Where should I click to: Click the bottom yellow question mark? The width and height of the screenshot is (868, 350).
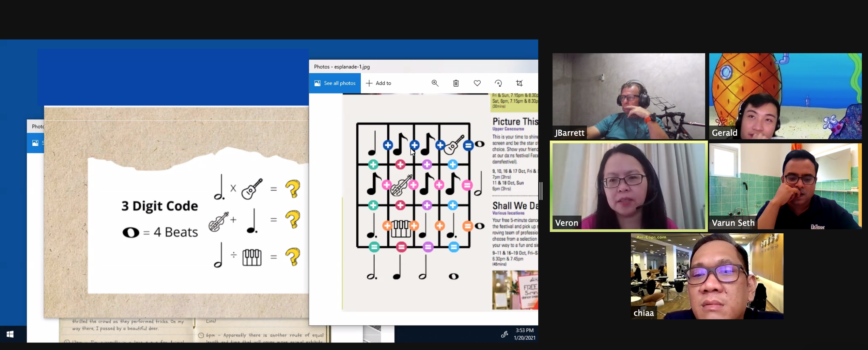click(292, 257)
